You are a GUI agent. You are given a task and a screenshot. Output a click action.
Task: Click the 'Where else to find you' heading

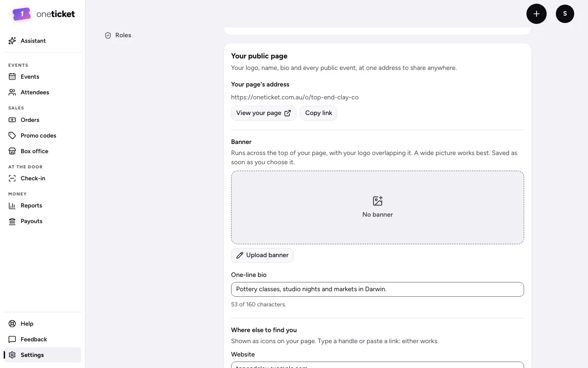click(x=264, y=330)
